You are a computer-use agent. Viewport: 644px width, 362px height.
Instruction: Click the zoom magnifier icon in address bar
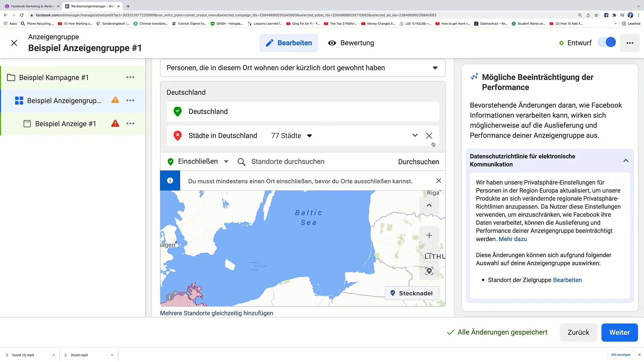point(580,15)
